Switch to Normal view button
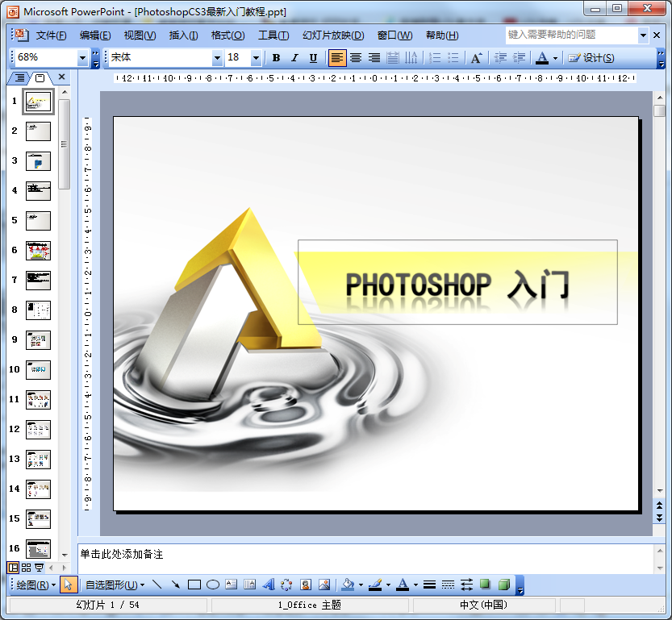 [x=13, y=568]
